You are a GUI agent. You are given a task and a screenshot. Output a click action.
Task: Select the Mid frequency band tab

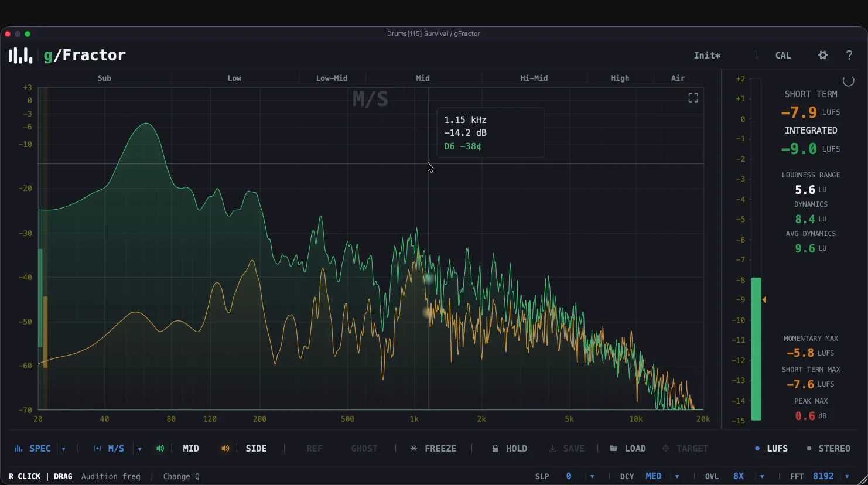point(423,78)
